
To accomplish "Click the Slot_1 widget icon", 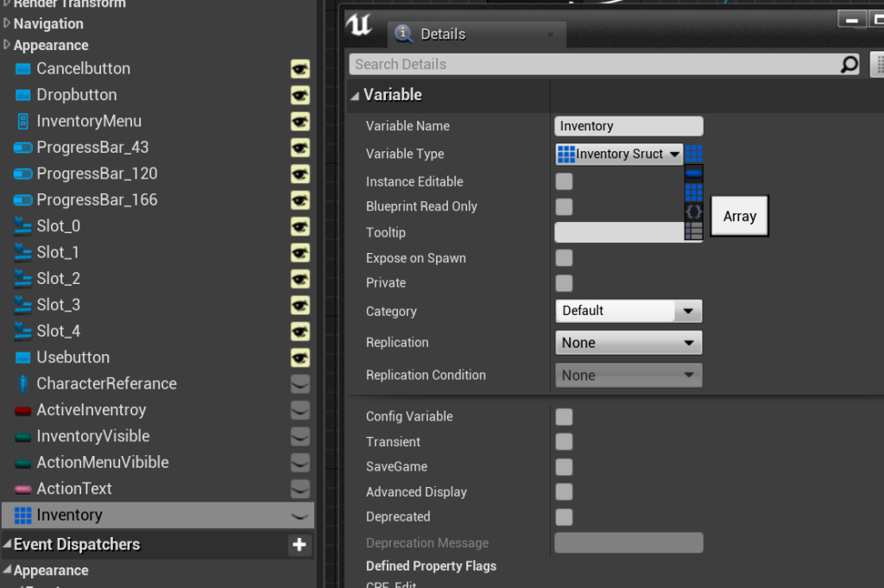I will [22, 253].
